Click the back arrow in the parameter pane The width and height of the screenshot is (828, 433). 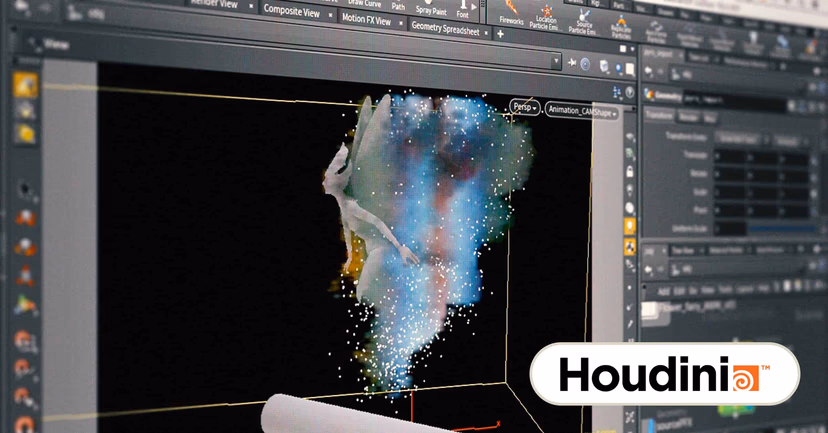[649, 71]
